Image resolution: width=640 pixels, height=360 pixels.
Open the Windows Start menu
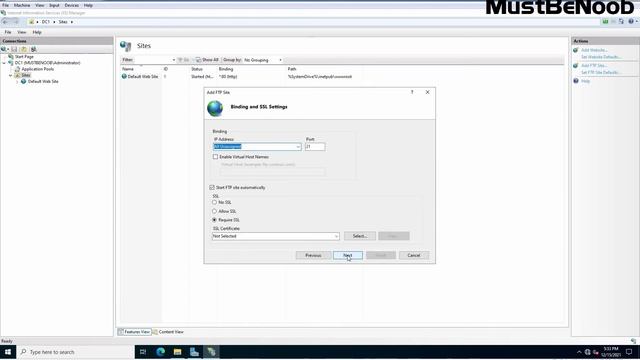point(8,351)
